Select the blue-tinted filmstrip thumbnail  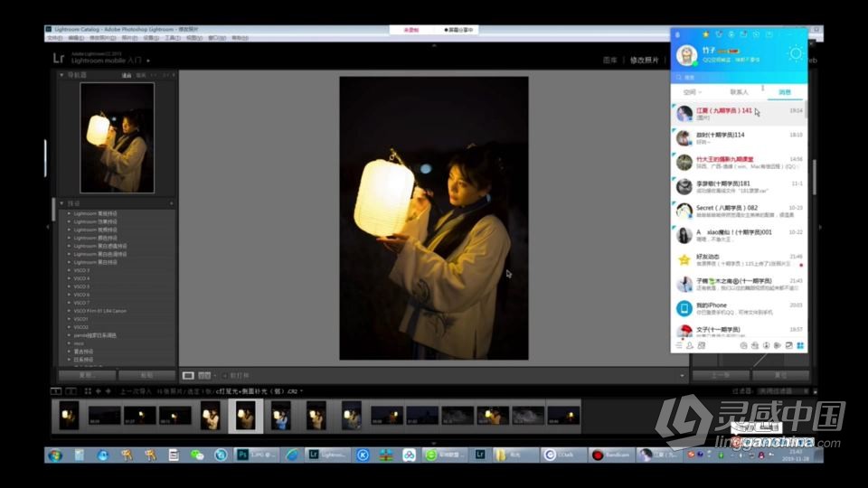coord(280,415)
